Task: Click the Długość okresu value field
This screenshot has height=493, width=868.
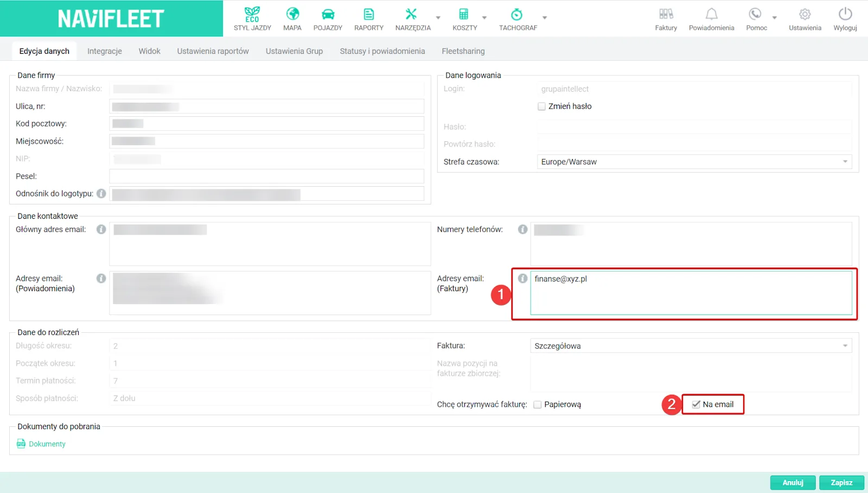Action: (270, 346)
